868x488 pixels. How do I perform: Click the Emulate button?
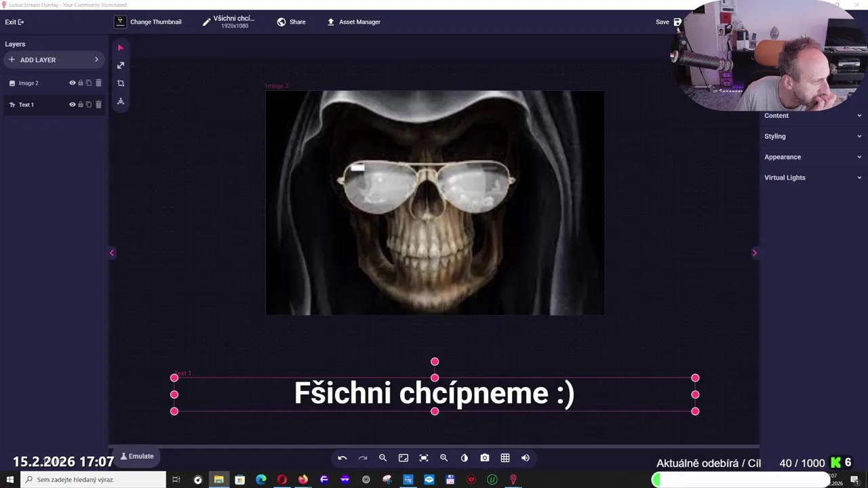[x=137, y=456]
